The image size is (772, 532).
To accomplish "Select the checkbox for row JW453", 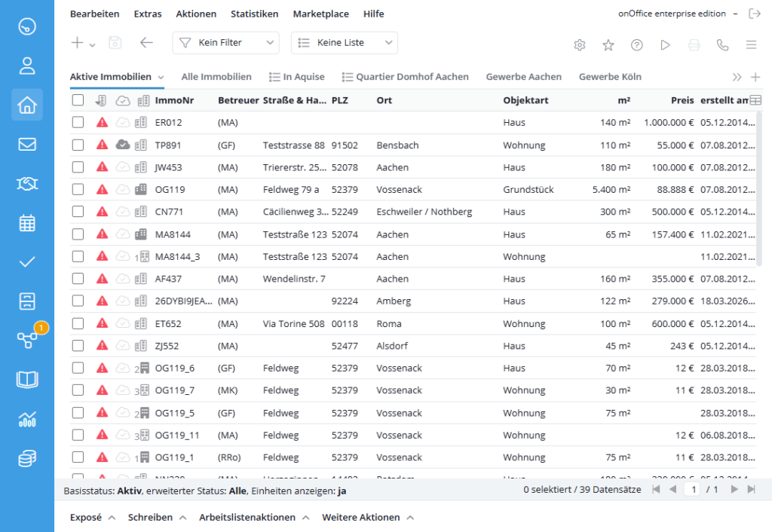I will (x=78, y=167).
